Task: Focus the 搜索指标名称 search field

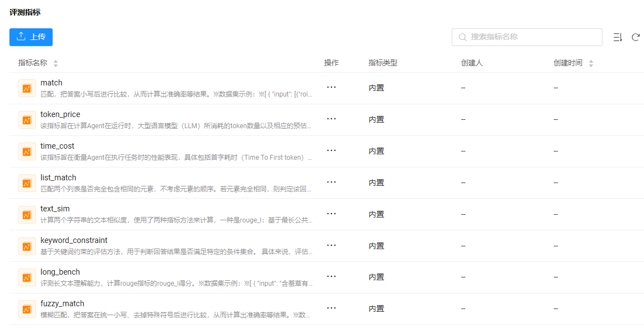Action: 532,37
